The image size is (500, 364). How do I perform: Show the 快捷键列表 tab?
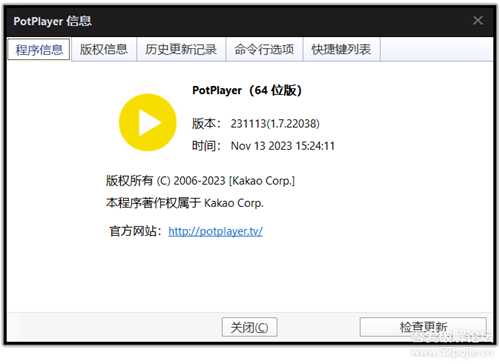[341, 50]
